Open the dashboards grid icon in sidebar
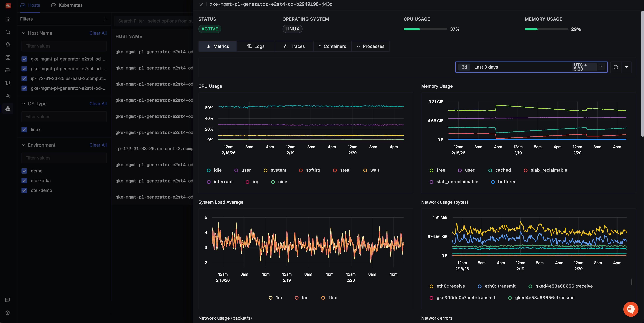This screenshot has width=644, height=323. [8, 57]
